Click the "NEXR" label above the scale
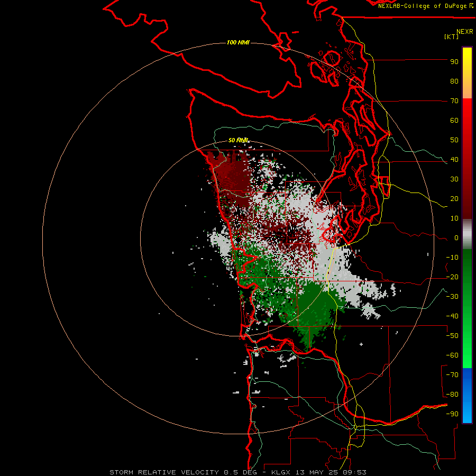Image resolution: width=476 pixels, height=476 pixels. pos(465,32)
